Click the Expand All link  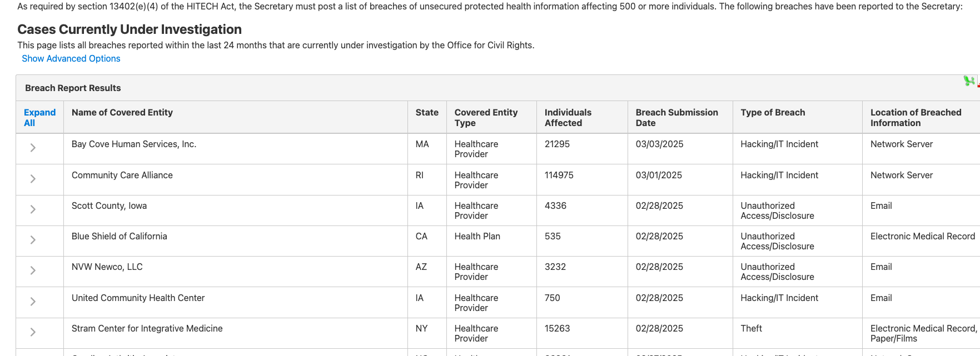[39, 118]
